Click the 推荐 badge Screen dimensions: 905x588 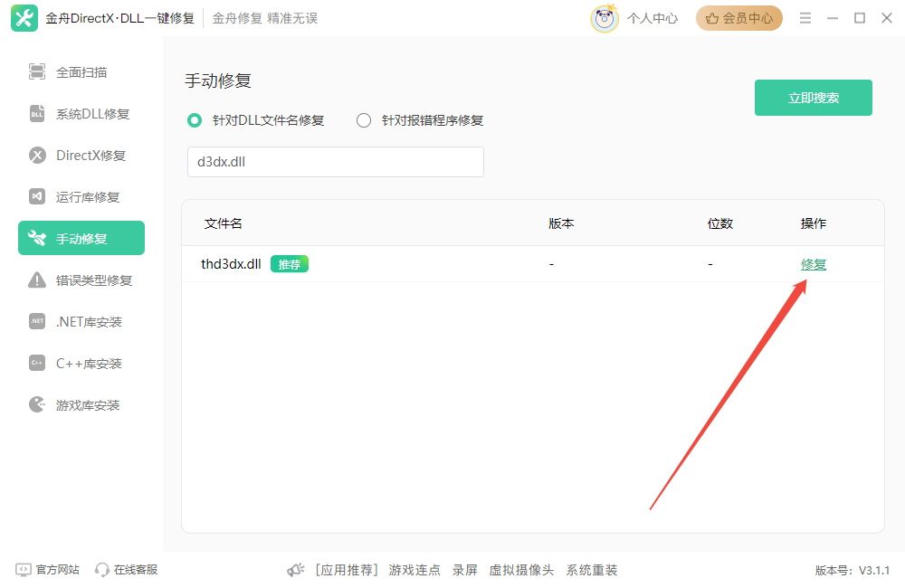290,264
